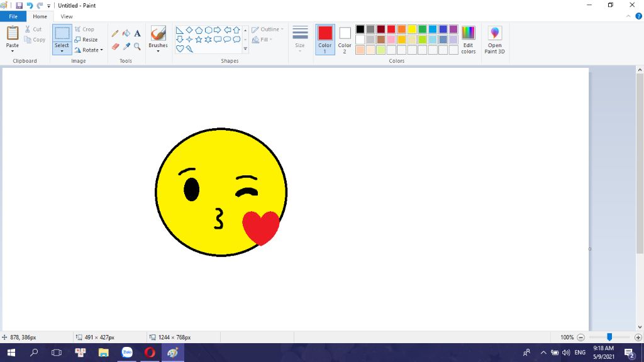Choose the Eraser tool
The image size is (644, 362).
pyautogui.click(x=114, y=47)
